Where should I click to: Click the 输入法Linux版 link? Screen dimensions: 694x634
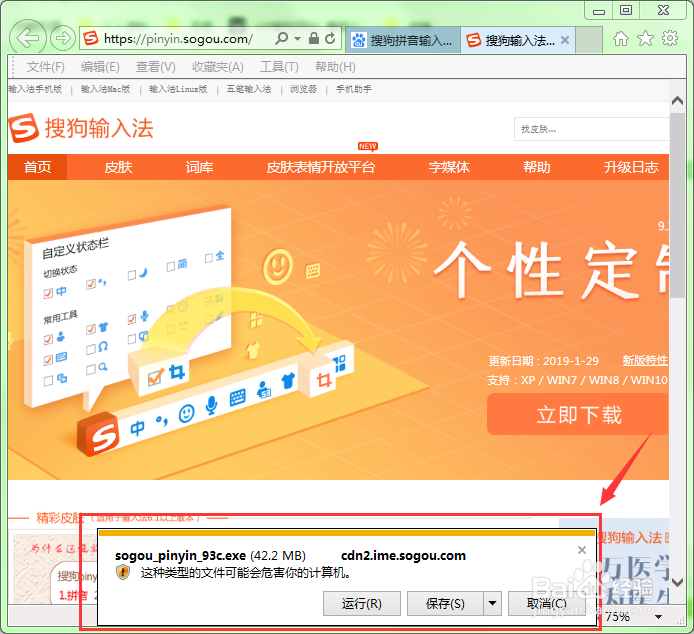pyautogui.click(x=178, y=89)
